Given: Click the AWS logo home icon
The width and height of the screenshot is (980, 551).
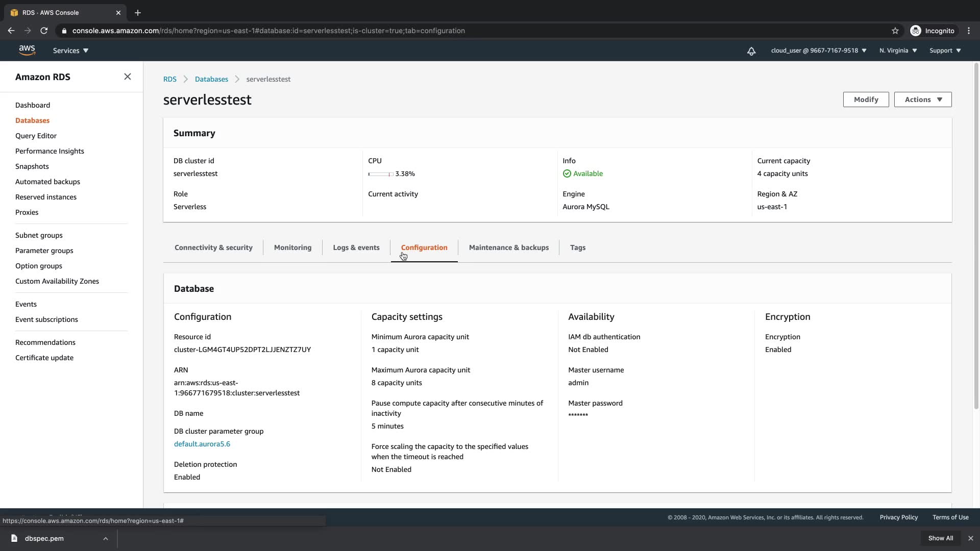Looking at the screenshot, I should [27, 50].
